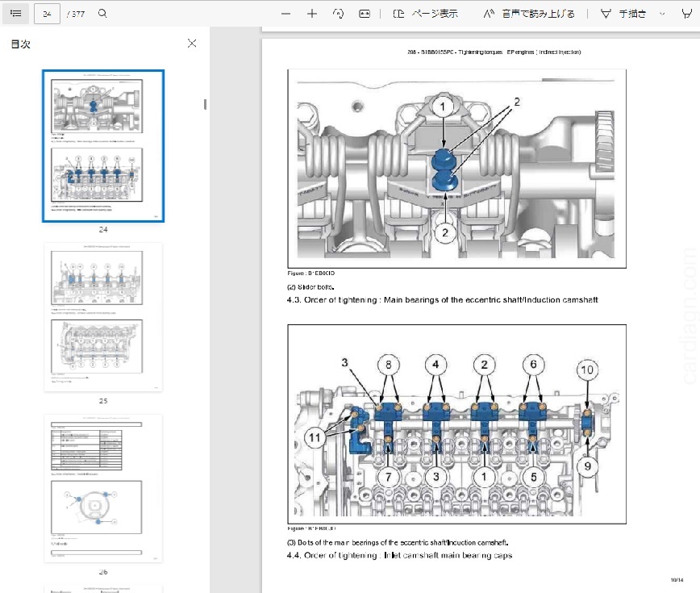This screenshot has height=593, width=700.
Task: Open the search magnifier in the toolbar
Action: coord(102,14)
